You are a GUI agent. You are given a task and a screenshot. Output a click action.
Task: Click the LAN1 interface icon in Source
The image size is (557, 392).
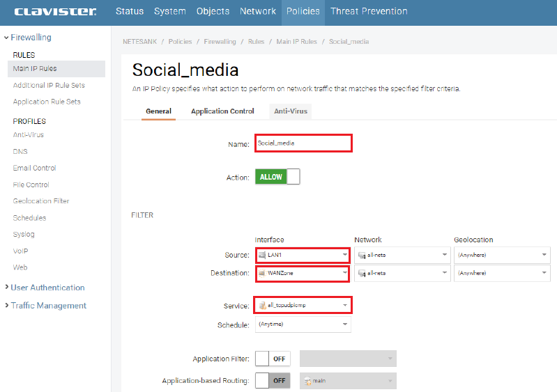262,255
